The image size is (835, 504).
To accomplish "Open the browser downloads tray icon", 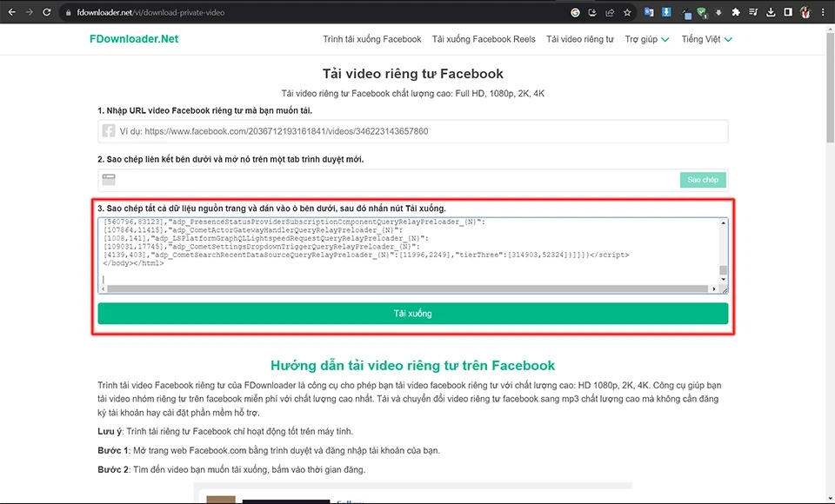I will coord(771,13).
